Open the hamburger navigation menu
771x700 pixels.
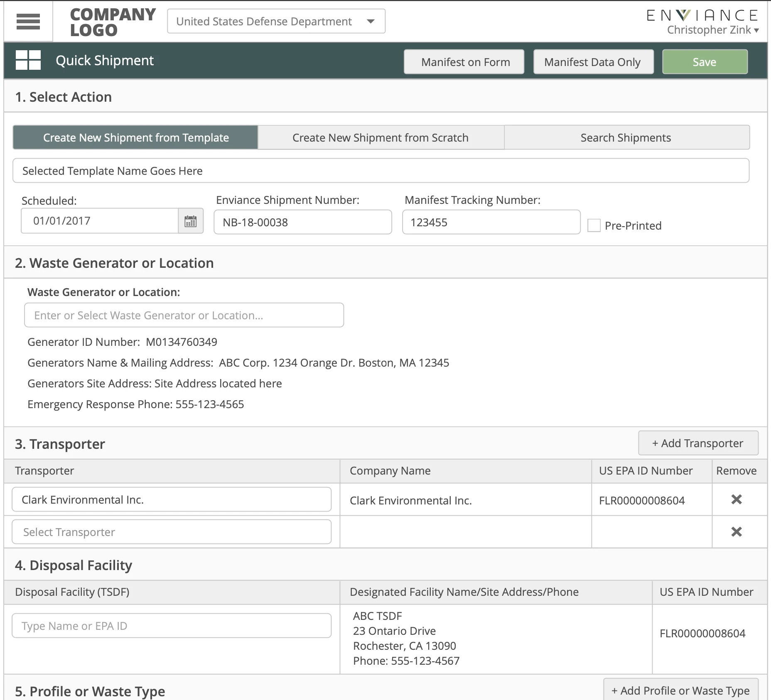pyautogui.click(x=28, y=22)
